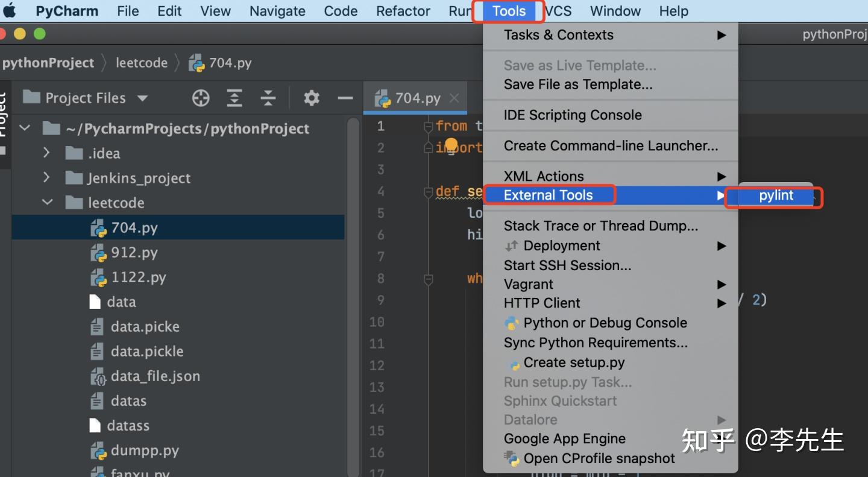The image size is (868, 477).
Task: Expand the Jenkins_project folder
Action: [47, 178]
